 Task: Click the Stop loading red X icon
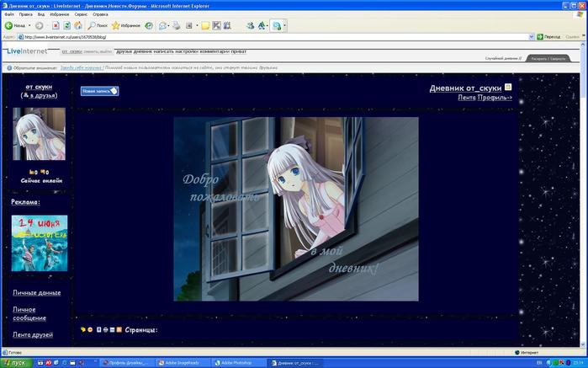point(56,25)
